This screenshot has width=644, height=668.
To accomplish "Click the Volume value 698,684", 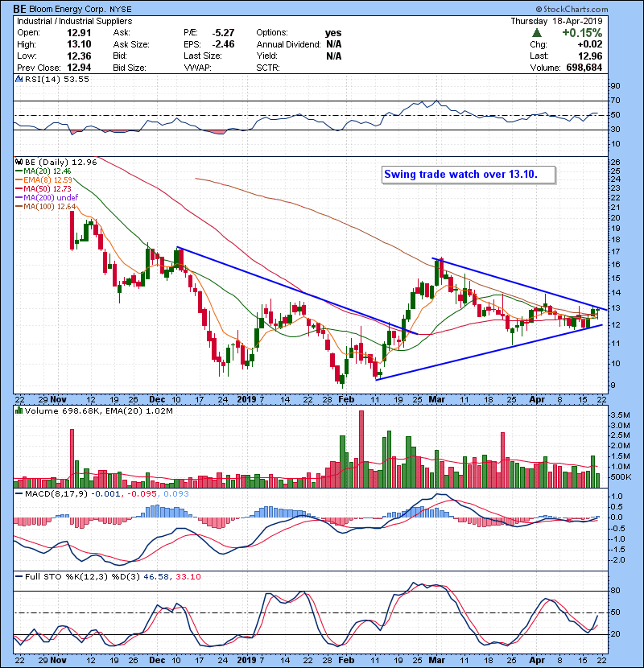I will (x=584, y=68).
